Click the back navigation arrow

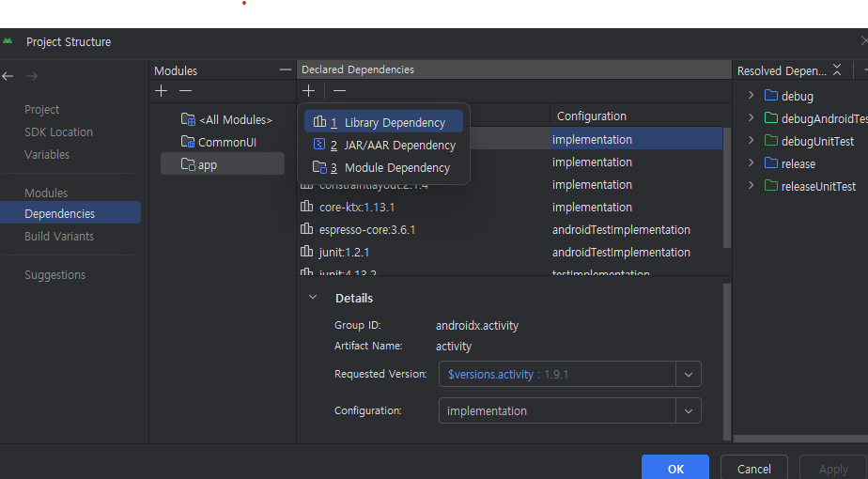coord(8,76)
